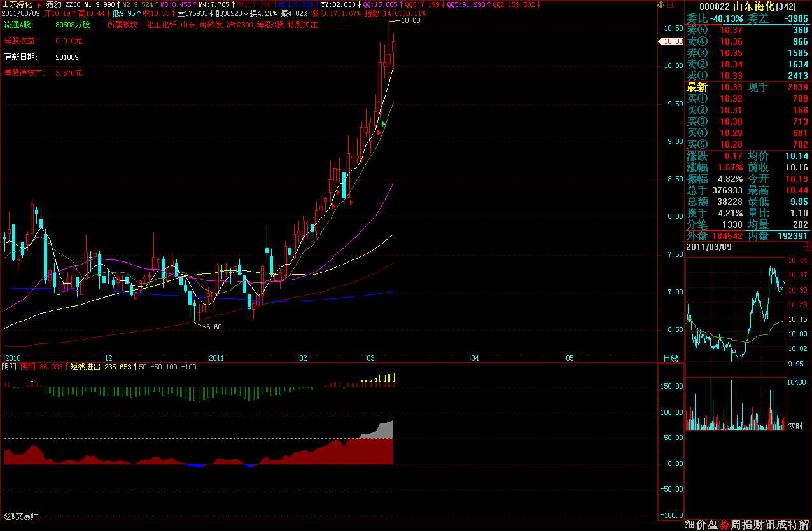Click the 2011/03/09 intraday date label
The image size is (812, 531).
click(709, 246)
